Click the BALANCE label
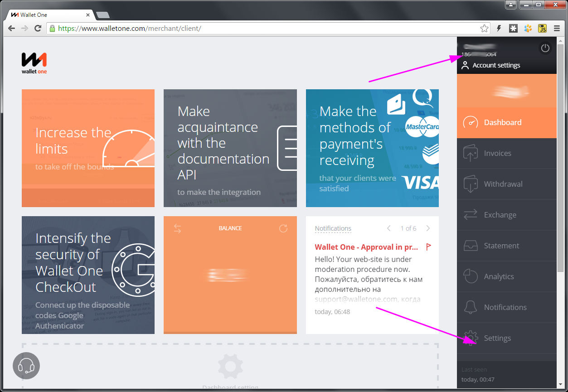 point(230,228)
